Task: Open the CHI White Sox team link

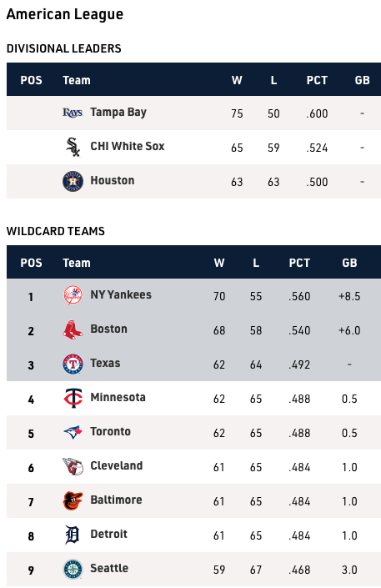Action: tap(128, 146)
